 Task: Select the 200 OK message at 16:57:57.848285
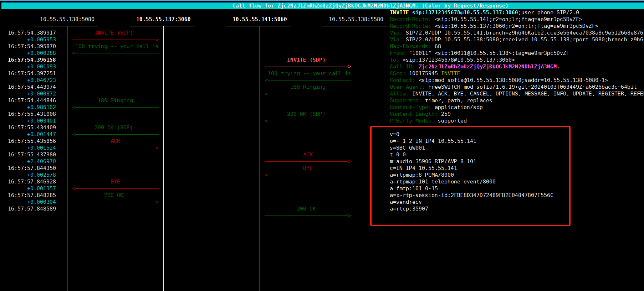(113, 195)
